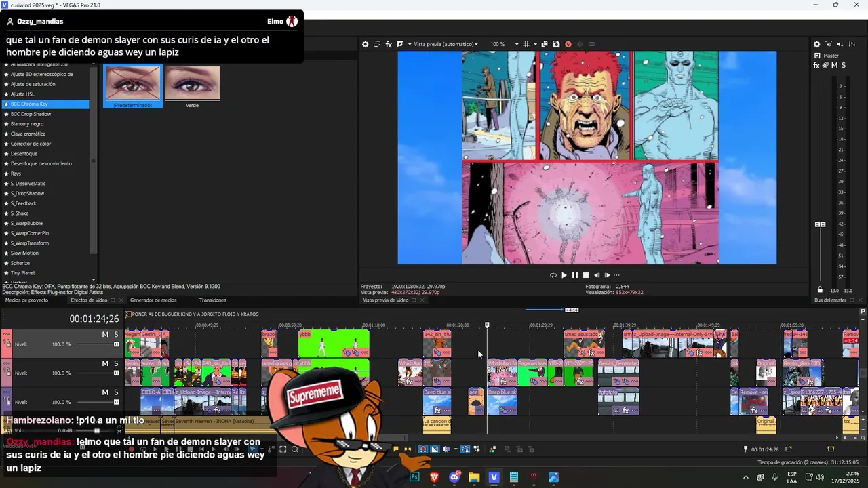
Task: Click the overlays grid icon
Action: [526, 44]
